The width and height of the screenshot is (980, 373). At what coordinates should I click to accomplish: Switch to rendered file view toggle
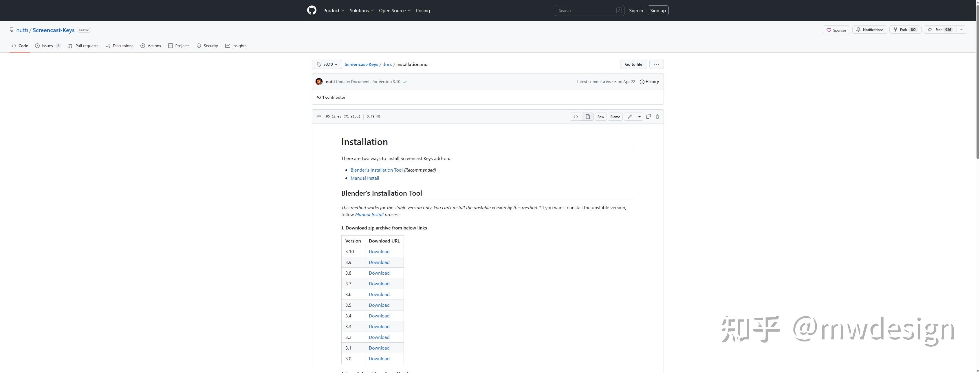587,117
